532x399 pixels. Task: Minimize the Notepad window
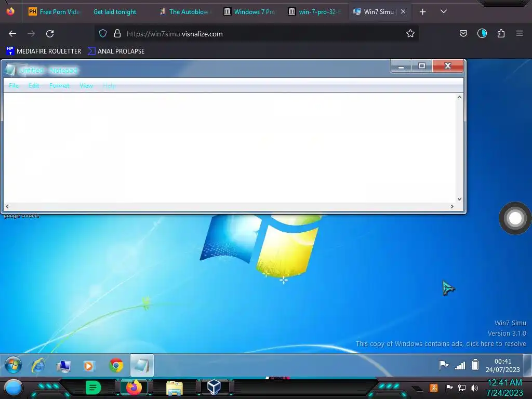point(401,66)
